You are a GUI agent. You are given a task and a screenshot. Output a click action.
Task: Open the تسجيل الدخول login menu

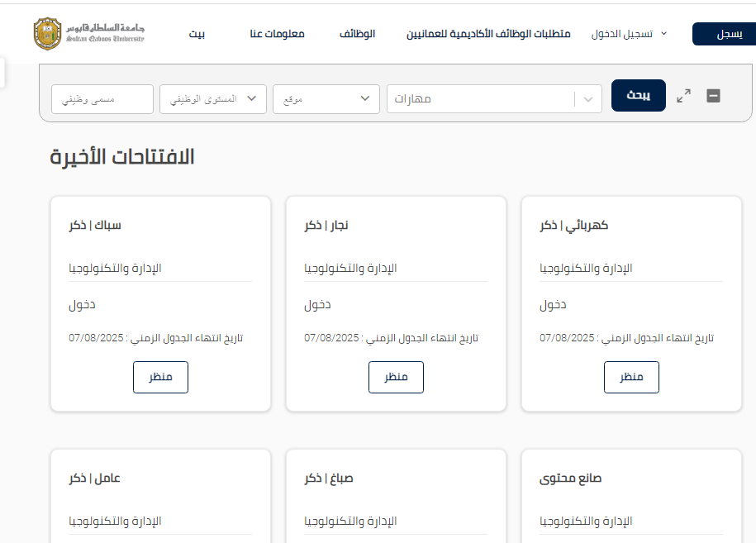pyautogui.click(x=629, y=35)
